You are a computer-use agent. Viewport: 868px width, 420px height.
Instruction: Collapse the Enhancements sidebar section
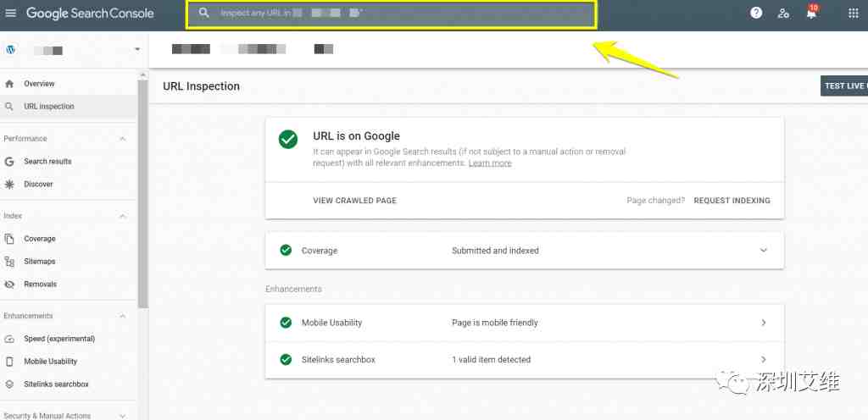pos(122,316)
